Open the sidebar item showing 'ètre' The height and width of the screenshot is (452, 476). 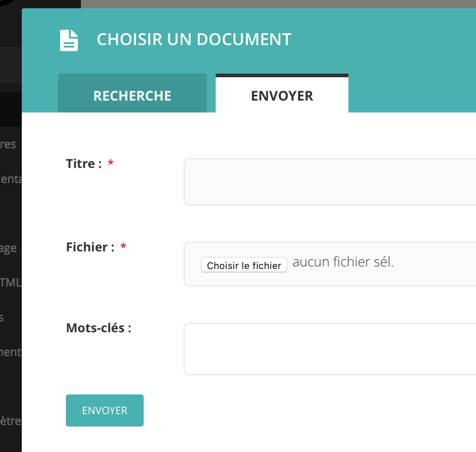coord(10,420)
